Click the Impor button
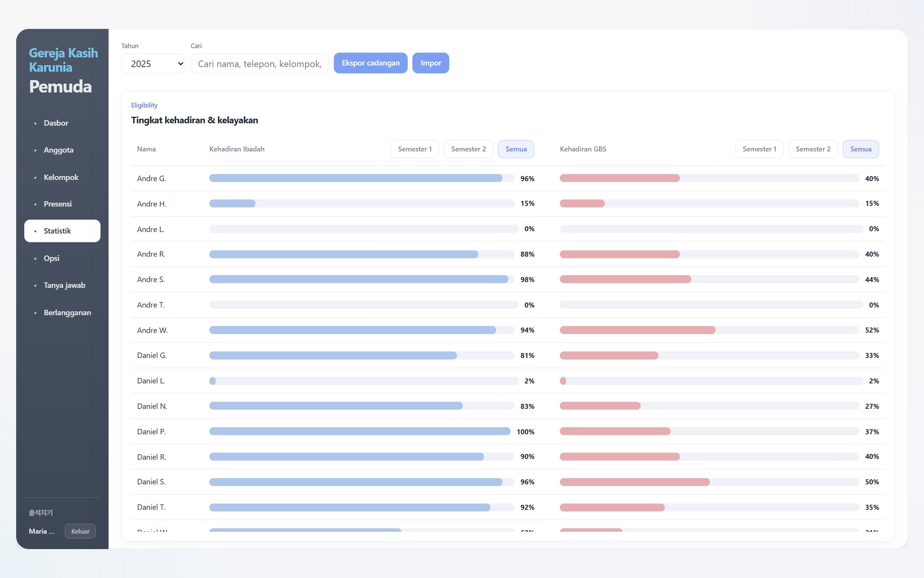The width and height of the screenshot is (924, 578). coord(430,63)
